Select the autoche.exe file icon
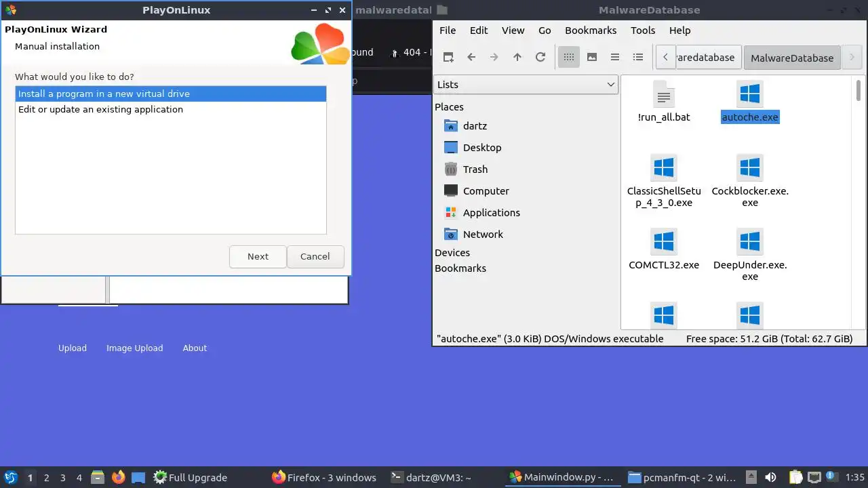Screen dimensions: 868x488 (750, 94)
